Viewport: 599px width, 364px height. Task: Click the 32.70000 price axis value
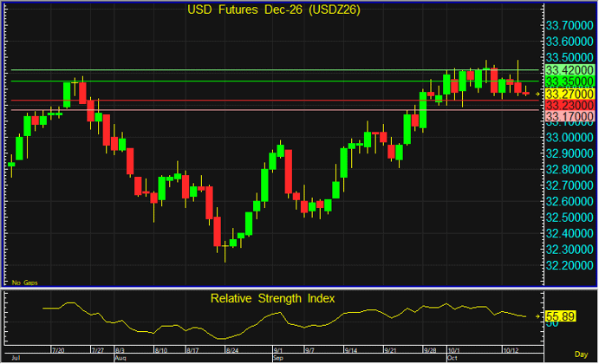pos(570,185)
